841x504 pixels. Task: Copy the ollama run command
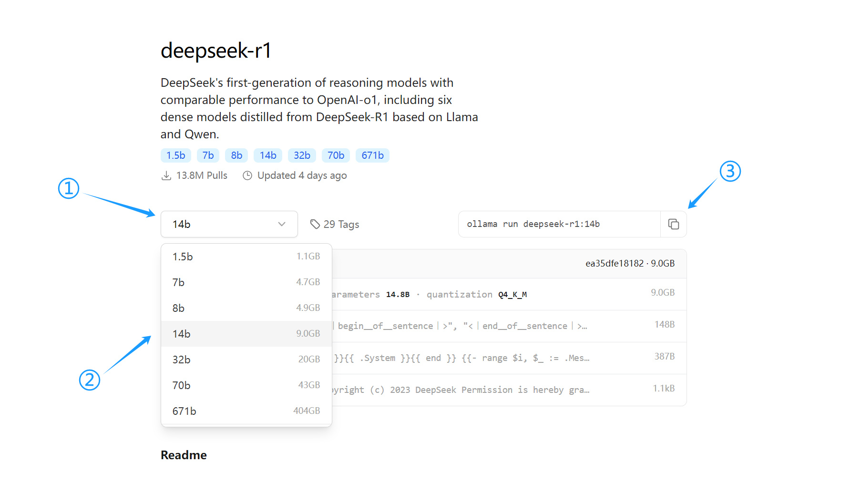pyautogui.click(x=673, y=224)
